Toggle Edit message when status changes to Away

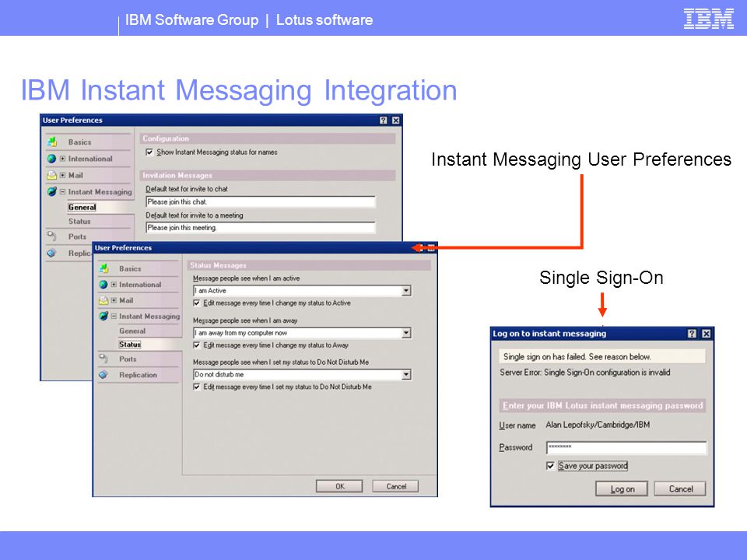pyautogui.click(x=196, y=345)
